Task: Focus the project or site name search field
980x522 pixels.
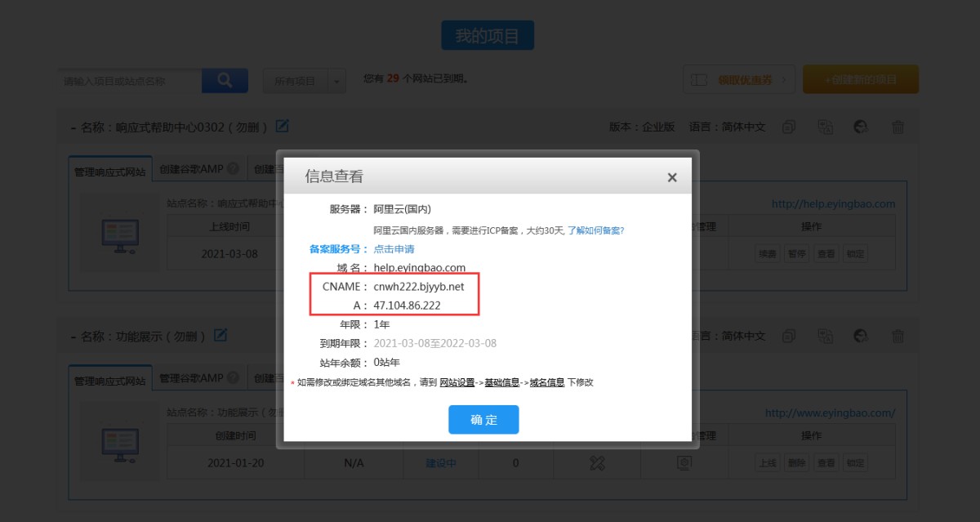Action: click(x=129, y=81)
